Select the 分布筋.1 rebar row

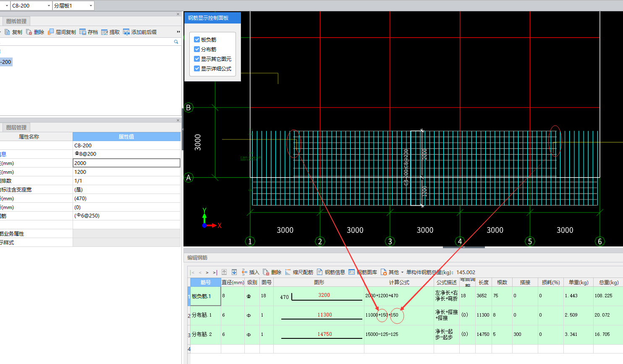(x=206, y=315)
